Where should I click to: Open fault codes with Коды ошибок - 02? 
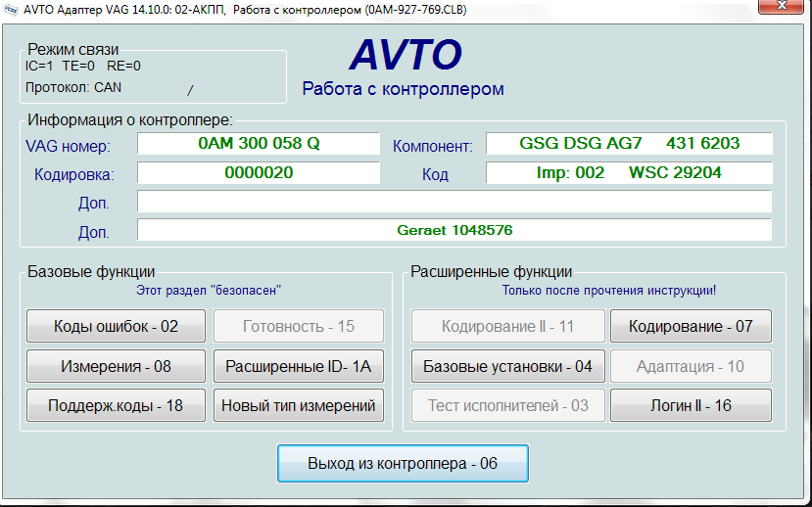(x=116, y=326)
